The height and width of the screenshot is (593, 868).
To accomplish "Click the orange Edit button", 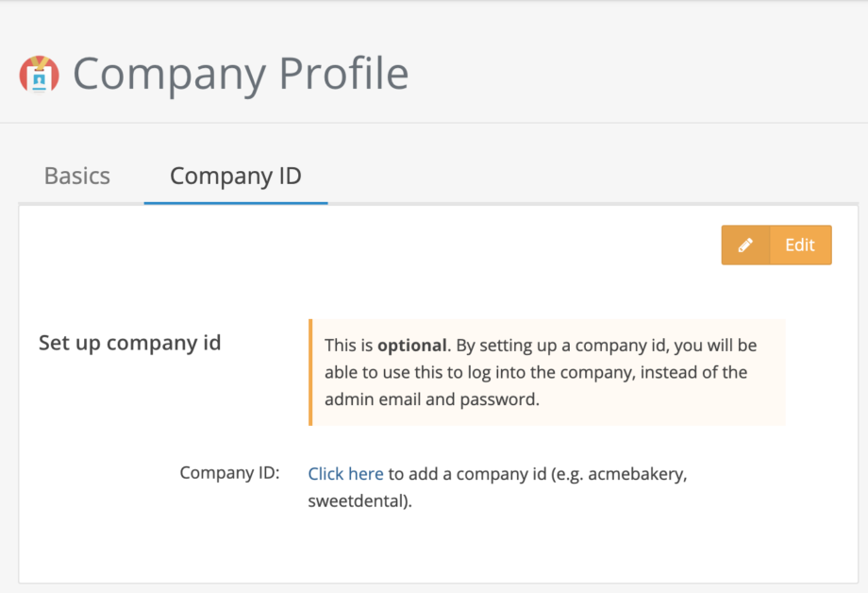I will pos(776,245).
